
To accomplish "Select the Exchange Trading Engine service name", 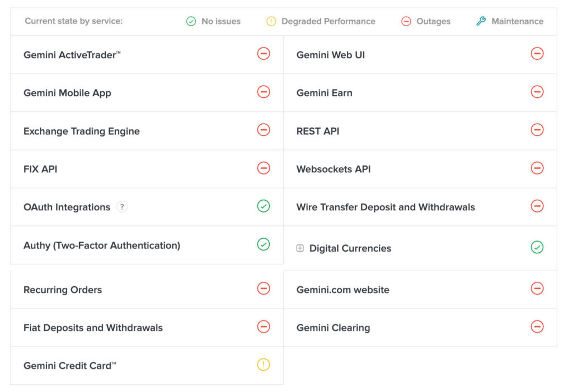I will 82,131.
